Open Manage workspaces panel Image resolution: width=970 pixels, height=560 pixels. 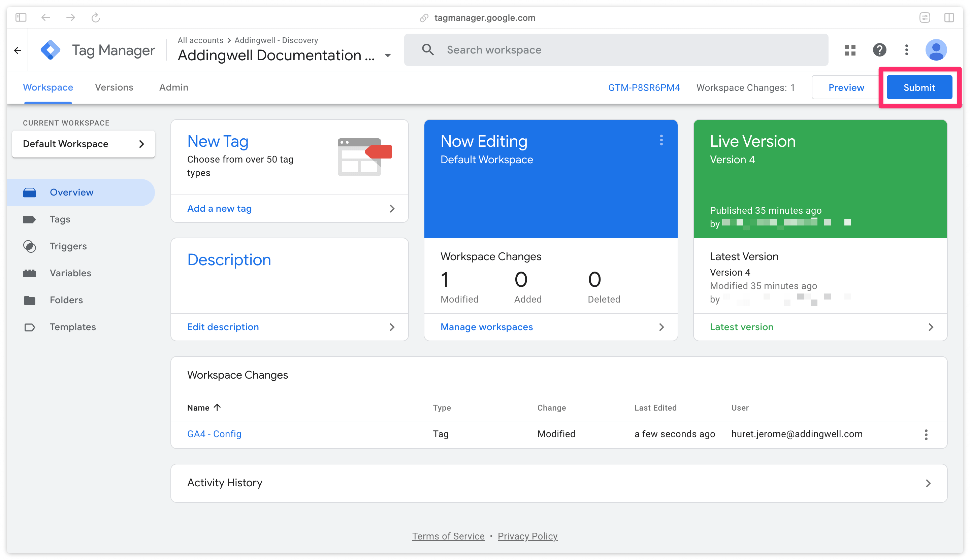coord(486,327)
